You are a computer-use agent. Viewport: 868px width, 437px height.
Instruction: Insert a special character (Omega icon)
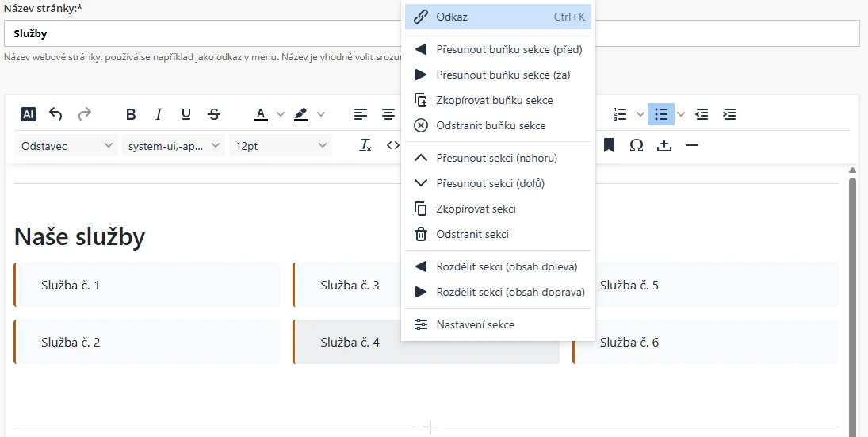[636, 145]
